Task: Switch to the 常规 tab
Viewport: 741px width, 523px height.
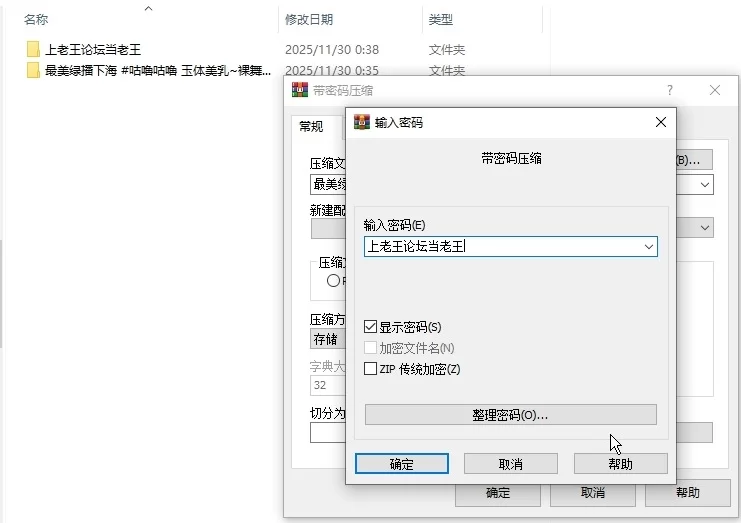Action: click(x=311, y=126)
